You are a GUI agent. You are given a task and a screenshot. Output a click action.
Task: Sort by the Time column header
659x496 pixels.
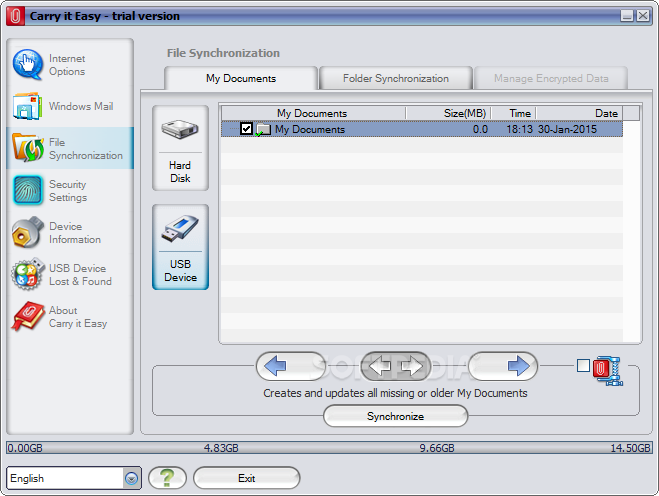(514, 113)
